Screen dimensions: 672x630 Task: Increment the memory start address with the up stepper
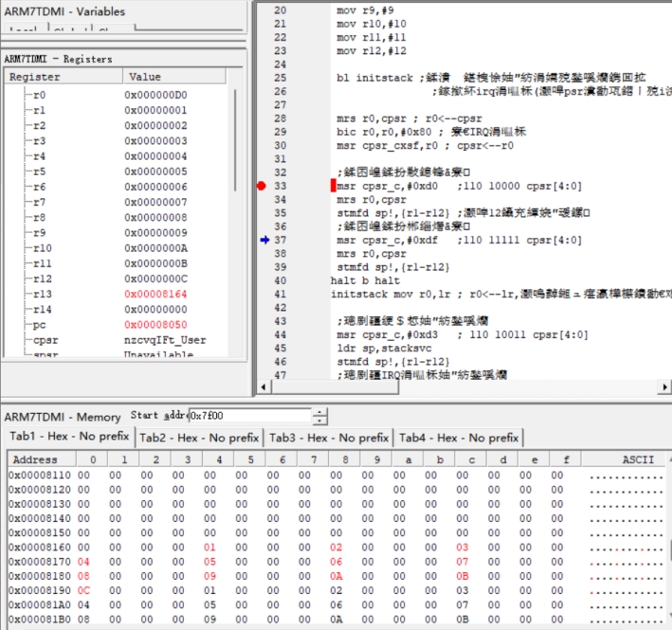(319, 412)
